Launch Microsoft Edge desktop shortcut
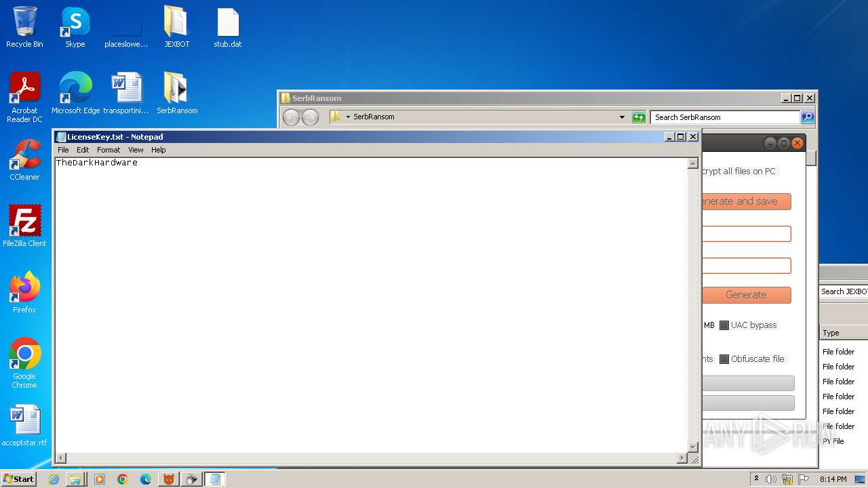This screenshot has width=868, height=488. pyautogui.click(x=75, y=93)
